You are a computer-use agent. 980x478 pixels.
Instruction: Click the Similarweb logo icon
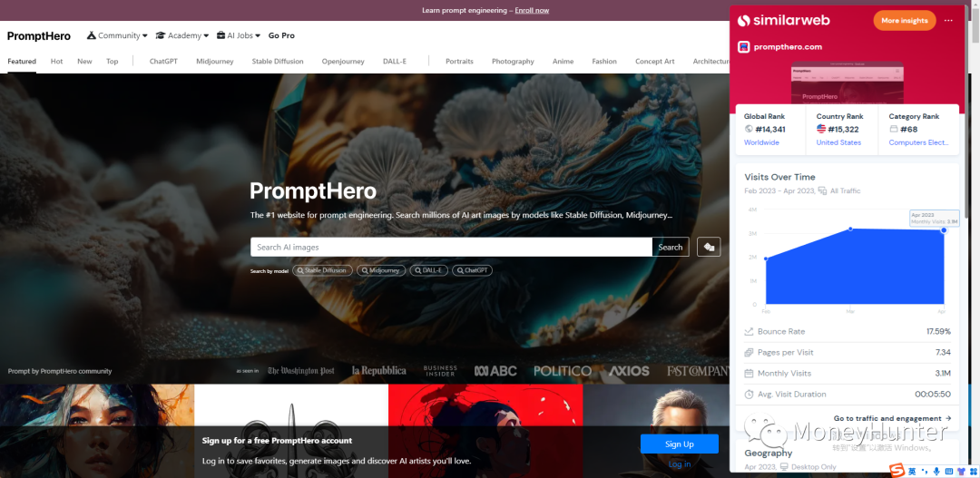click(743, 21)
